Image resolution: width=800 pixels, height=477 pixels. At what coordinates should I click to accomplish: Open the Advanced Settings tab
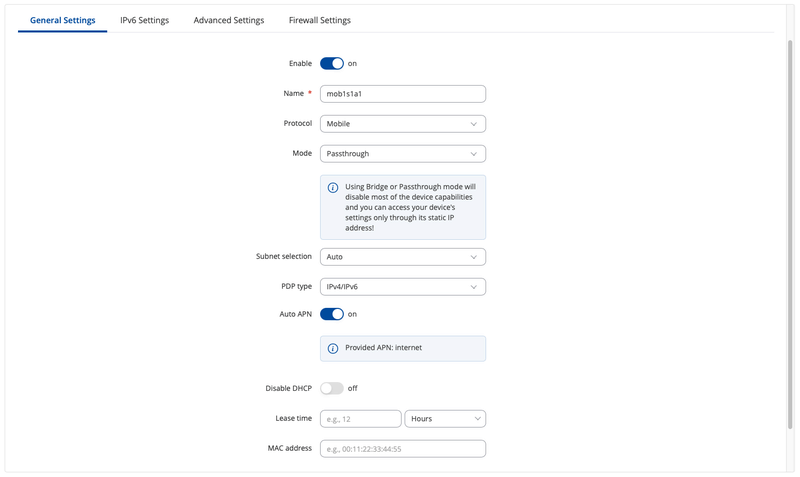(x=229, y=20)
